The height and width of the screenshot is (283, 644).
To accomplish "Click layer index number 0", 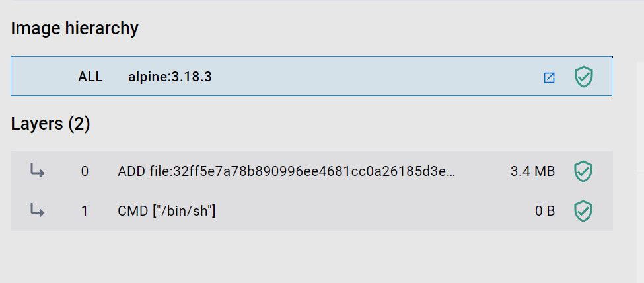I will click(x=85, y=171).
